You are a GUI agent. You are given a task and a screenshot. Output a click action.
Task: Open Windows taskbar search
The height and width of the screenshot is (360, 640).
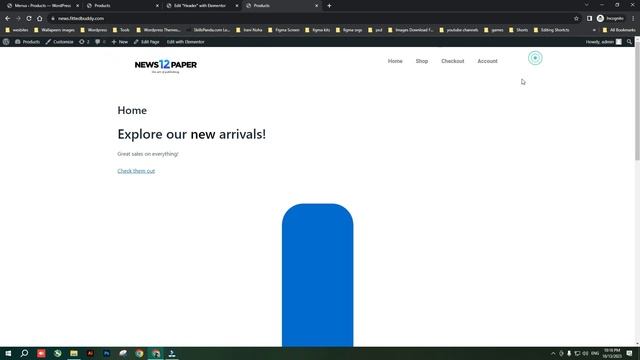[24, 353]
